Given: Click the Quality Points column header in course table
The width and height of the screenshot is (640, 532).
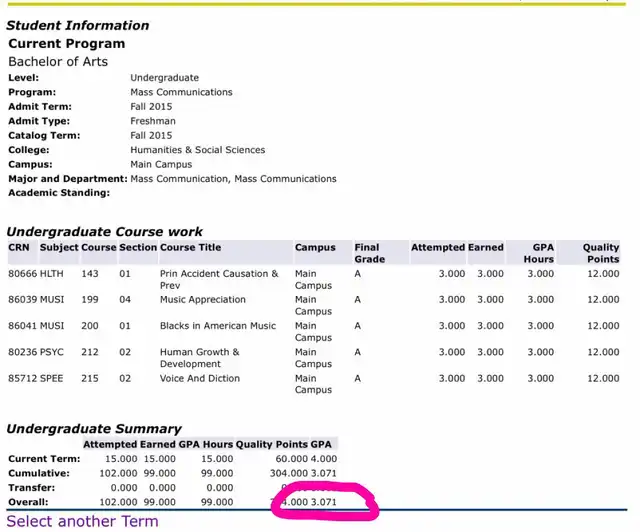Looking at the screenshot, I should (601, 253).
